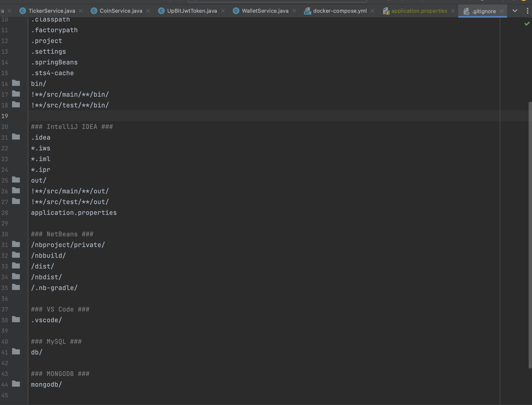532x405 pixels.
Task: Click folder gutter icon next to .vscode/
Action: click(16, 320)
